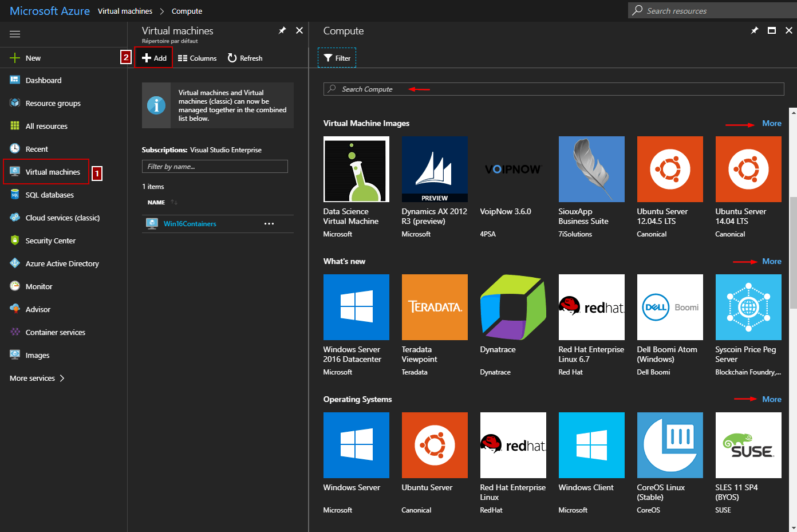This screenshot has width=797, height=532.
Task: Click Add in Virtual machines toolbar
Action: 154,58
